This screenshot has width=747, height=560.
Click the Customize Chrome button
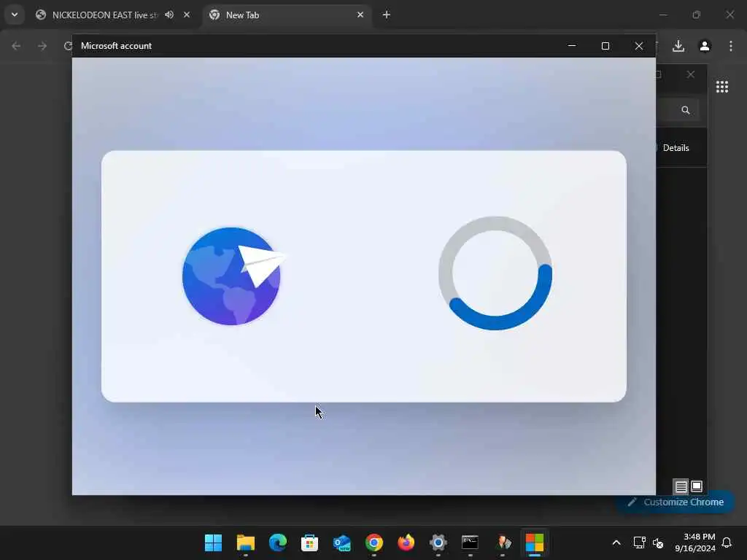(x=676, y=502)
